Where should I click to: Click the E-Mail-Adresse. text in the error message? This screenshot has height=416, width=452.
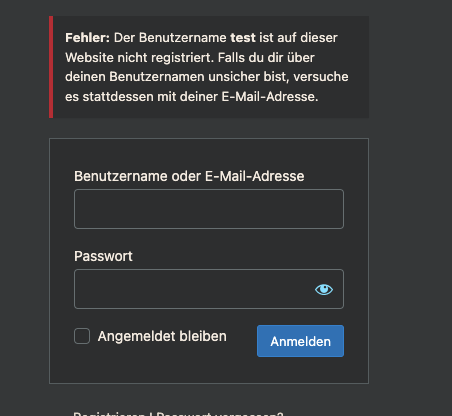pos(270,97)
